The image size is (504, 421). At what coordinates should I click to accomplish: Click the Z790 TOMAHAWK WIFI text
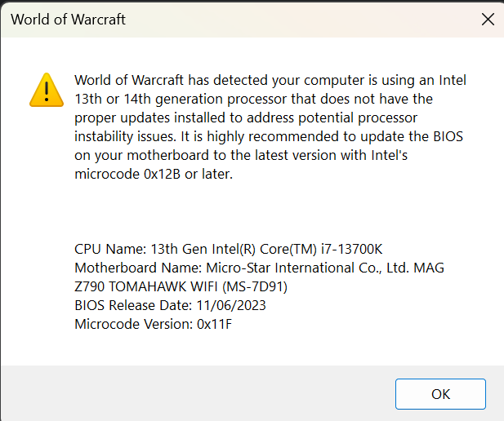click(146, 286)
